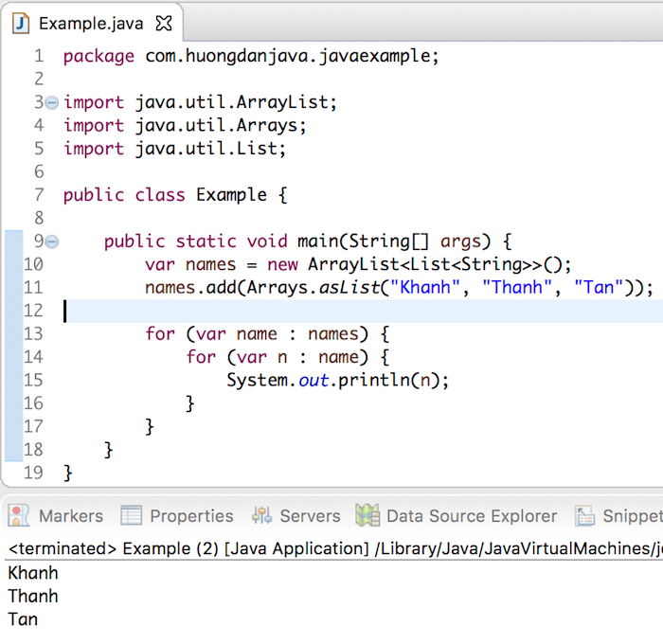This screenshot has width=663, height=644.
Task: Click 'main' method name on line 9
Action: [x=317, y=241]
